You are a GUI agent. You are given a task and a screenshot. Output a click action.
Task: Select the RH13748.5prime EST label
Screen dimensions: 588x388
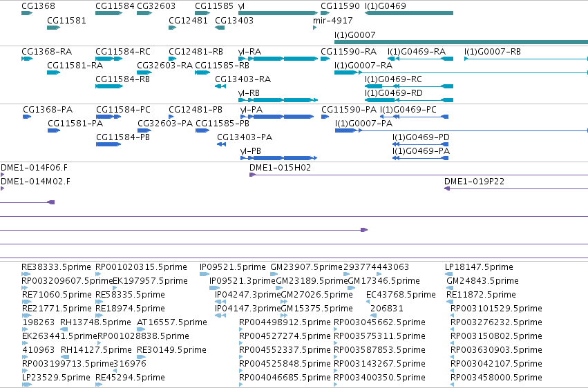tap(95, 322)
